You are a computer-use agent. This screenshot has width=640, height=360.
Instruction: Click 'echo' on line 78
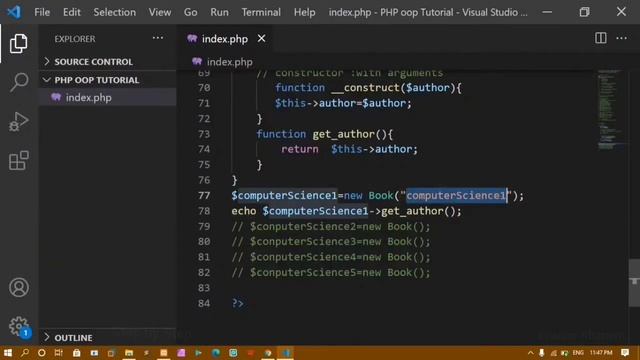[x=244, y=211]
